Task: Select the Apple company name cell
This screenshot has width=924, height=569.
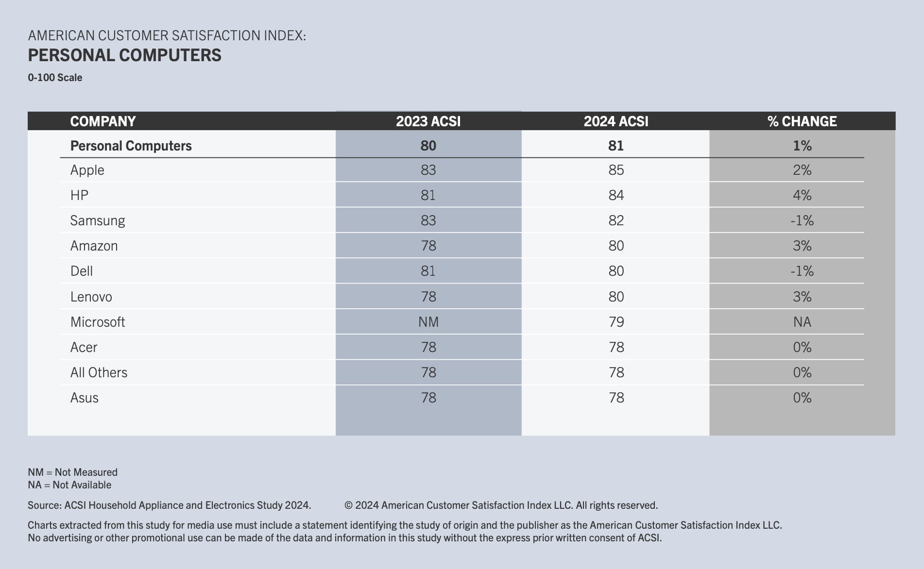Action: pyautogui.click(x=87, y=170)
